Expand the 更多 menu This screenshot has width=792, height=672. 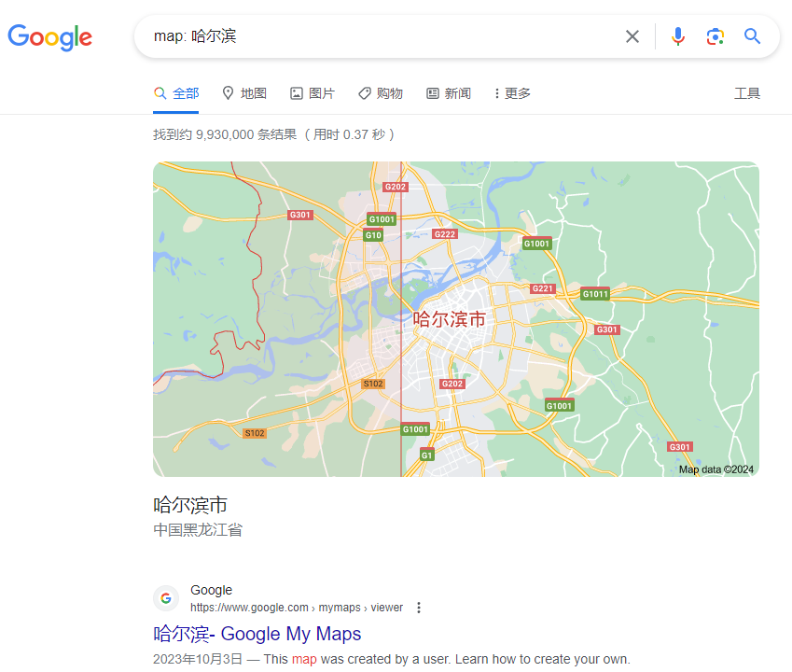pyautogui.click(x=513, y=93)
